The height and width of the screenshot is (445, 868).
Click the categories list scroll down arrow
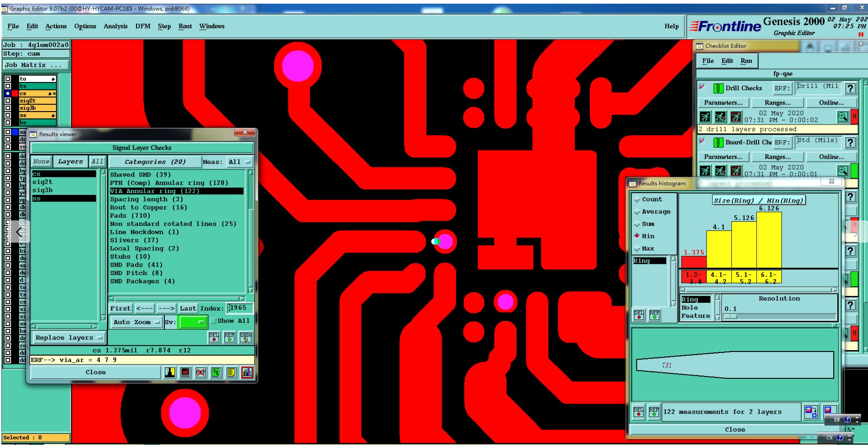tap(251, 290)
